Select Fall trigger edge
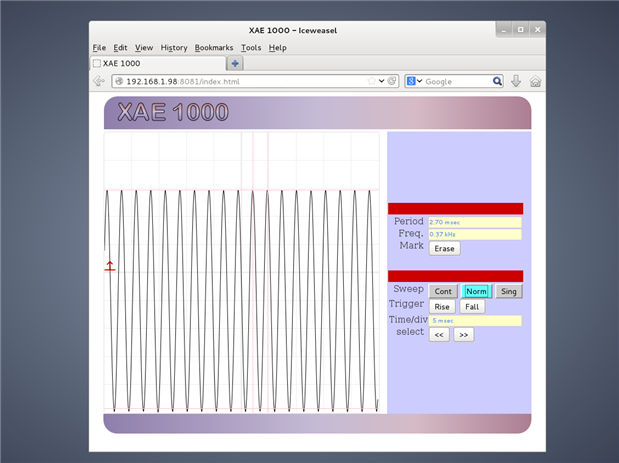The image size is (619, 463). [x=472, y=307]
